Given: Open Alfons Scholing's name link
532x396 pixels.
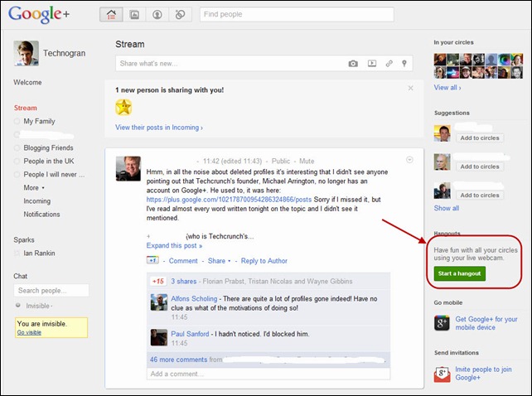Looking at the screenshot, I should pos(194,298).
